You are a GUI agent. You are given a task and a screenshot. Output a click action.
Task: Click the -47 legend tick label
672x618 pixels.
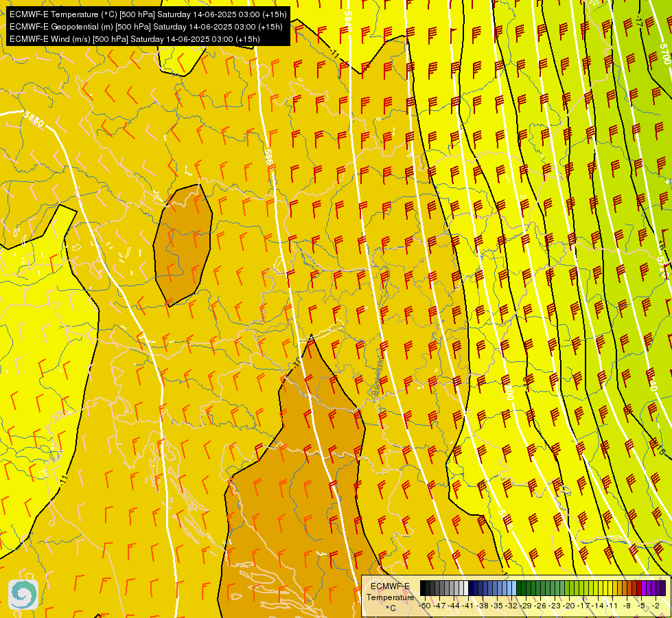tap(439, 606)
